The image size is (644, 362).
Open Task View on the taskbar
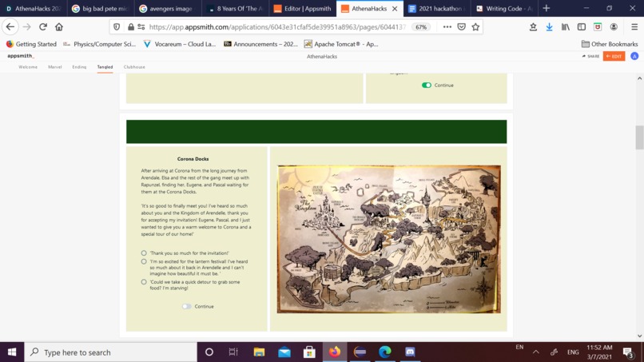click(x=233, y=352)
